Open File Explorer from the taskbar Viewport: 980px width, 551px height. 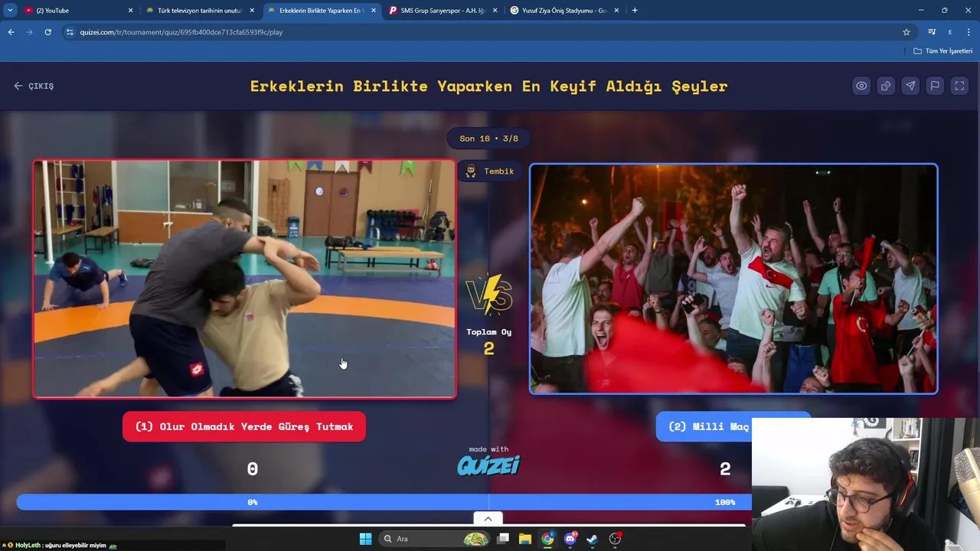coord(525,539)
